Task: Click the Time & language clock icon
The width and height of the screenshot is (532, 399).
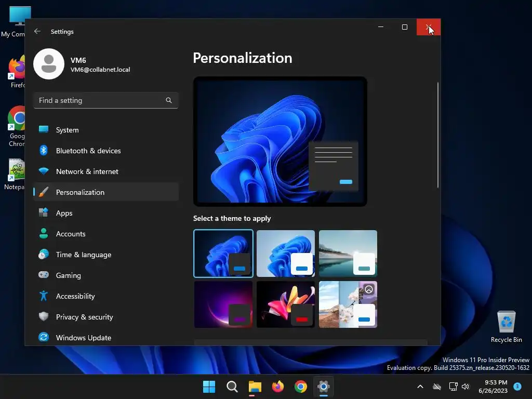Action: [44, 254]
